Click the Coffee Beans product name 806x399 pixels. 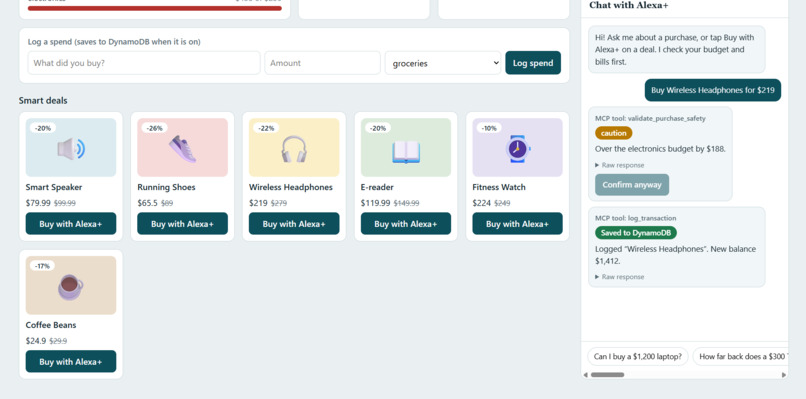point(51,325)
